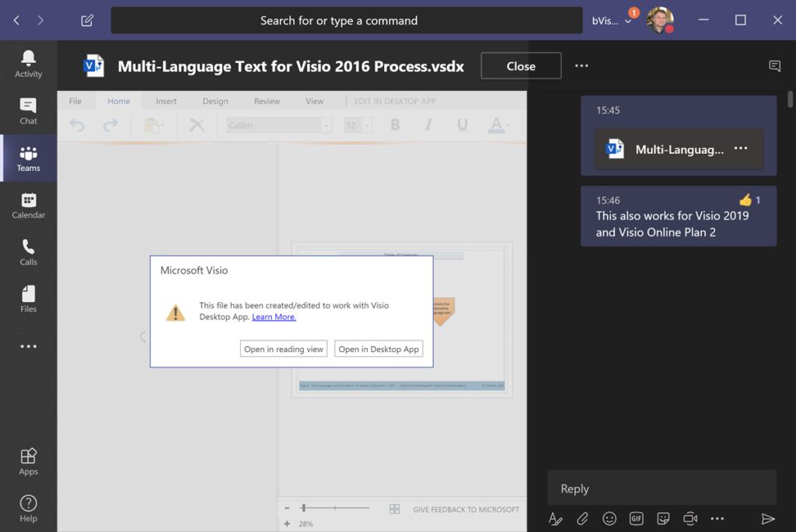
Task: Open Calls in the left sidebar
Action: pyautogui.click(x=29, y=251)
